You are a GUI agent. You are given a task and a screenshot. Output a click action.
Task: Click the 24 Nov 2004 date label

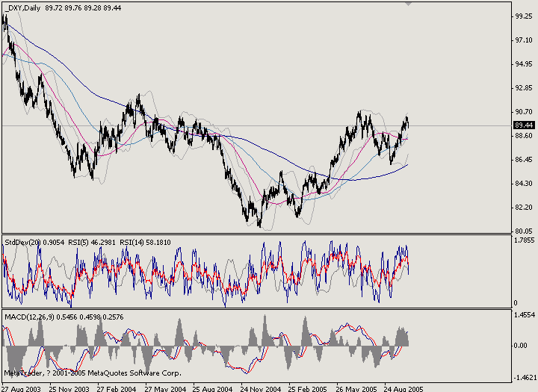click(x=261, y=389)
